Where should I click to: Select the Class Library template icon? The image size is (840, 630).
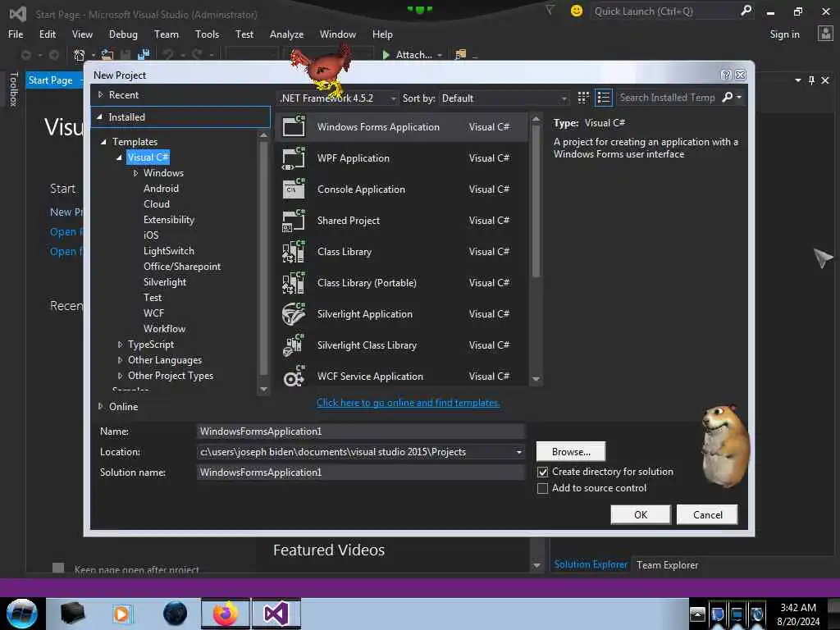[x=294, y=251]
